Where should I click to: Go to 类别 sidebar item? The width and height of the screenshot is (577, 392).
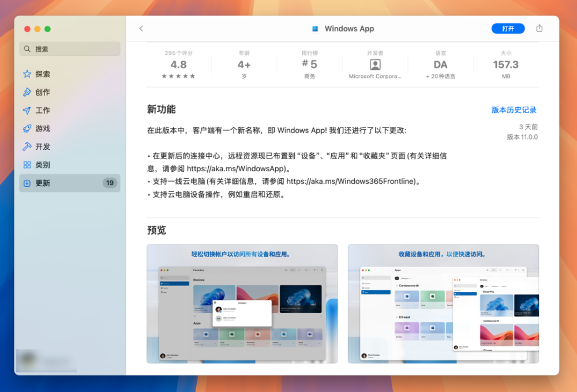pos(70,165)
